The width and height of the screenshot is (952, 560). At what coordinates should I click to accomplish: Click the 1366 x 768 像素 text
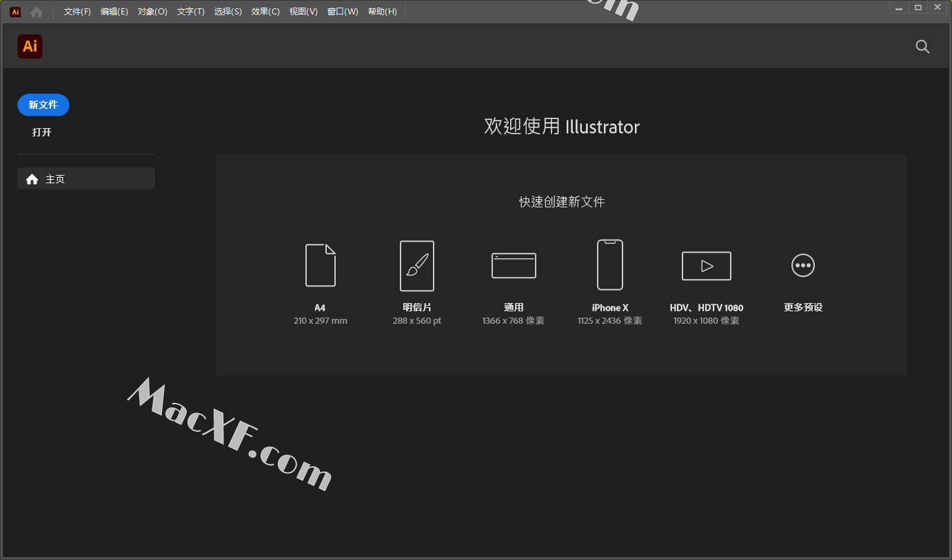pos(514,321)
